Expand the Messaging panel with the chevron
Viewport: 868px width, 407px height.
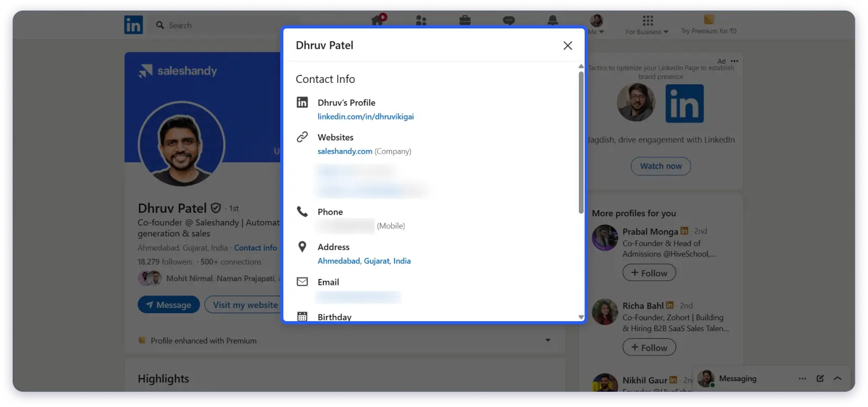point(837,379)
